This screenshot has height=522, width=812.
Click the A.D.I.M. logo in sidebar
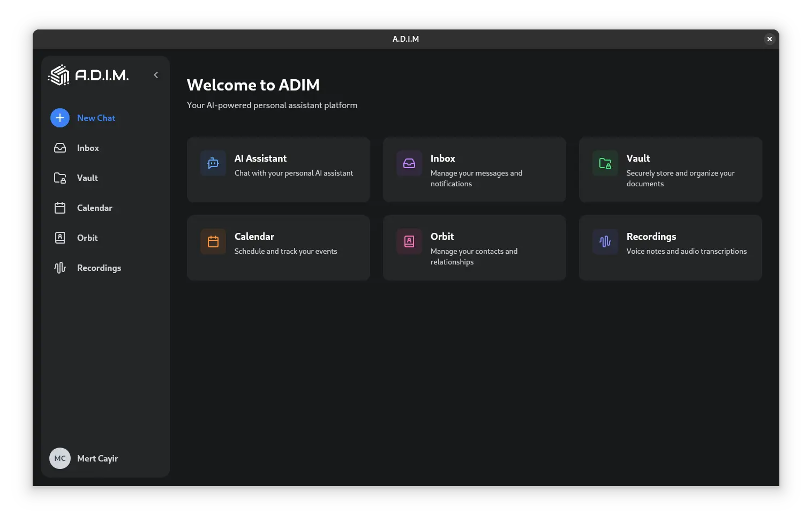[x=88, y=75]
